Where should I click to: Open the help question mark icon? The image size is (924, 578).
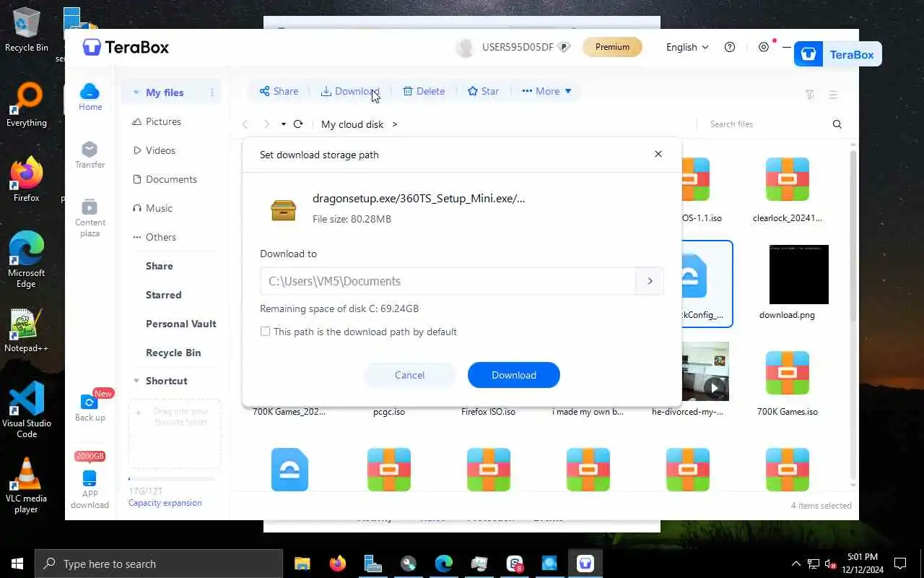[x=730, y=47]
